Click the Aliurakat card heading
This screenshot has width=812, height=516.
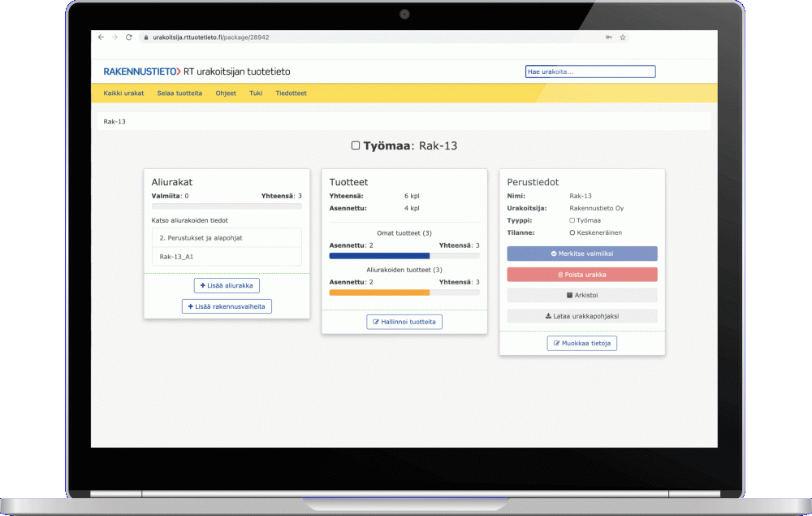click(x=172, y=182)
